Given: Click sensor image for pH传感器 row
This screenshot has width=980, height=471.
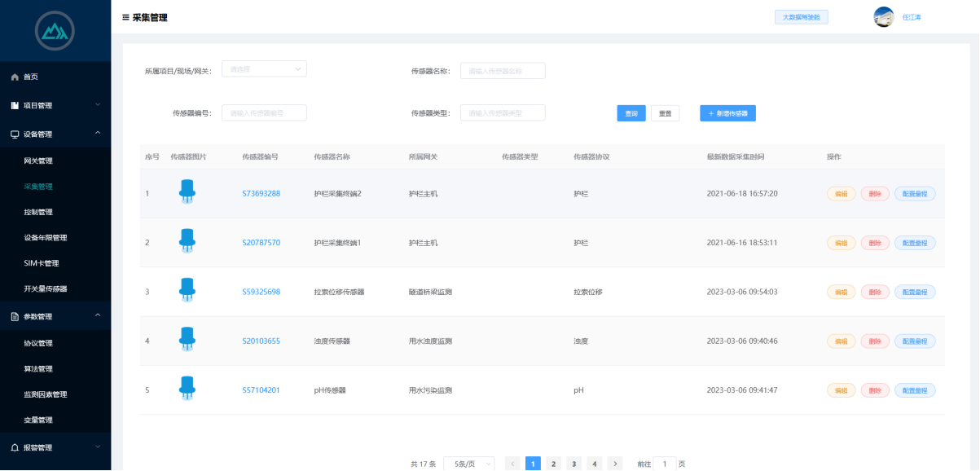Looking at the screenshot, I should click(187, 389).
